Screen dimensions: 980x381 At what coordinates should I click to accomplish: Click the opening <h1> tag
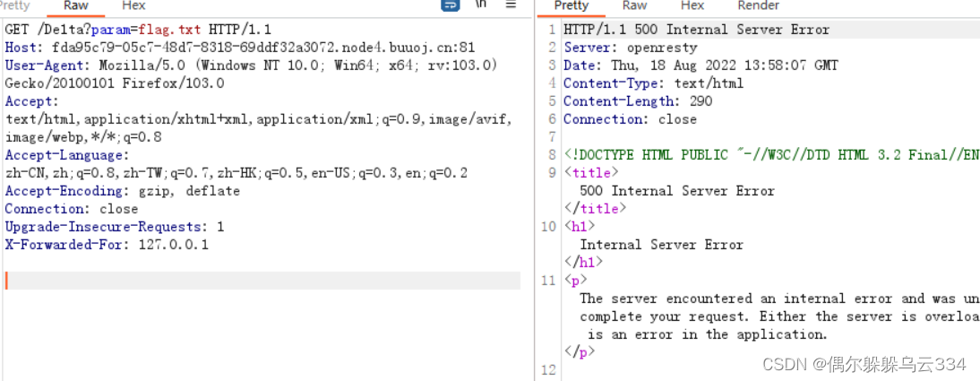(580, 227)
